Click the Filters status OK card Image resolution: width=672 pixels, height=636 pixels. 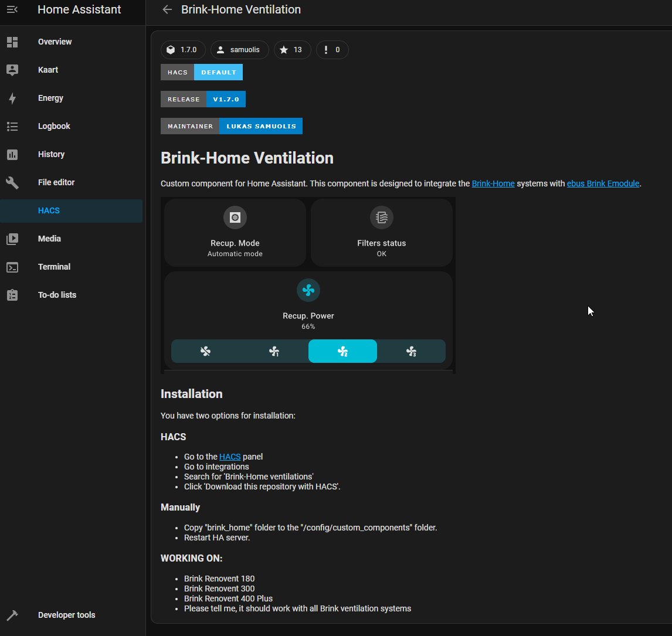[381, 233]
